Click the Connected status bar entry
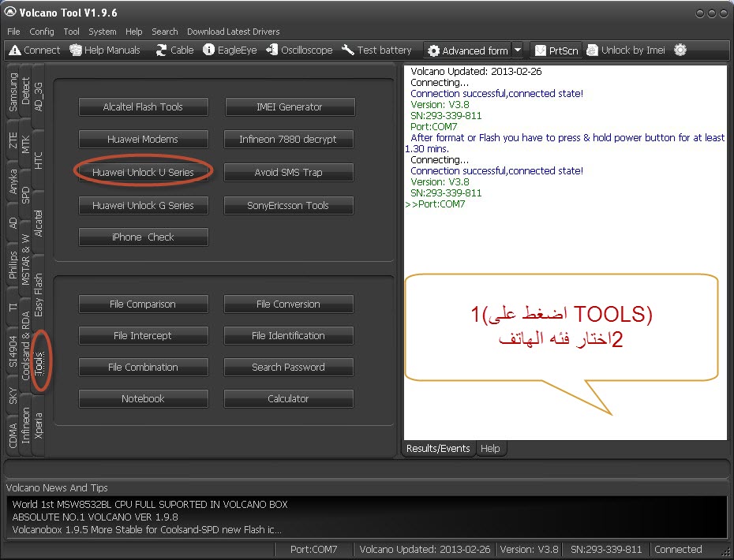The height and width of the screenshot is (560, 734). [678, 549]
